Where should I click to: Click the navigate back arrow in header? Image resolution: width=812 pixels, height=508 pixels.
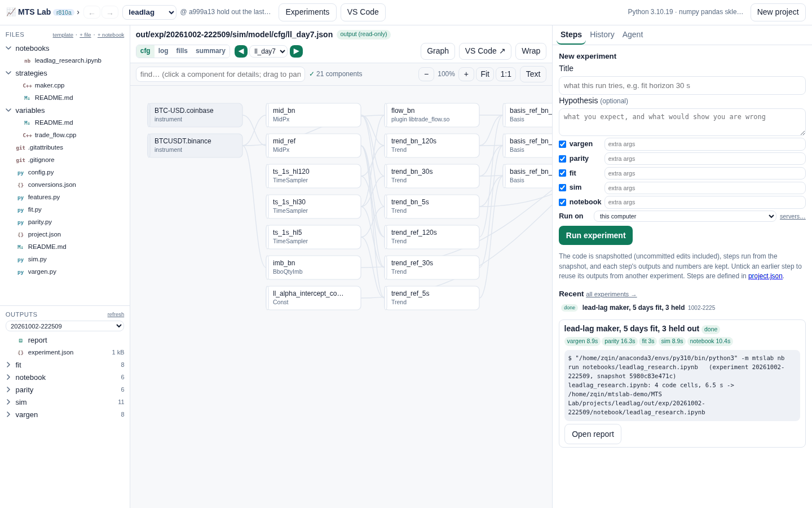92,12
